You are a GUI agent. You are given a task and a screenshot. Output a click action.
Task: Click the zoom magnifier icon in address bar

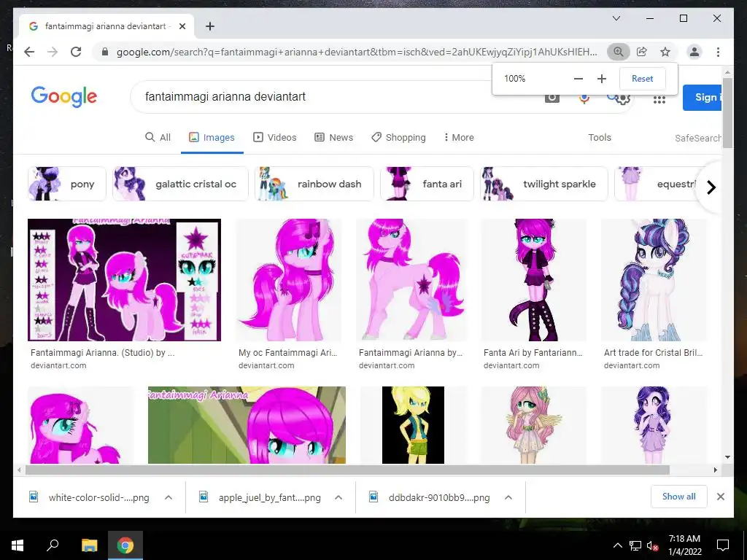click(x=619, y=52)
